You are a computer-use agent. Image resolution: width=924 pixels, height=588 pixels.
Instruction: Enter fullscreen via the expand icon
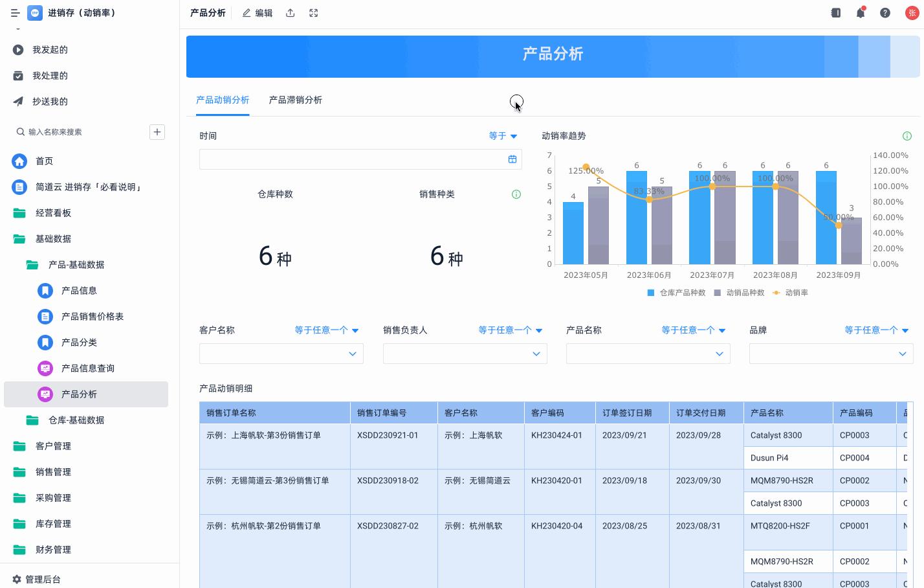point(313,13)
